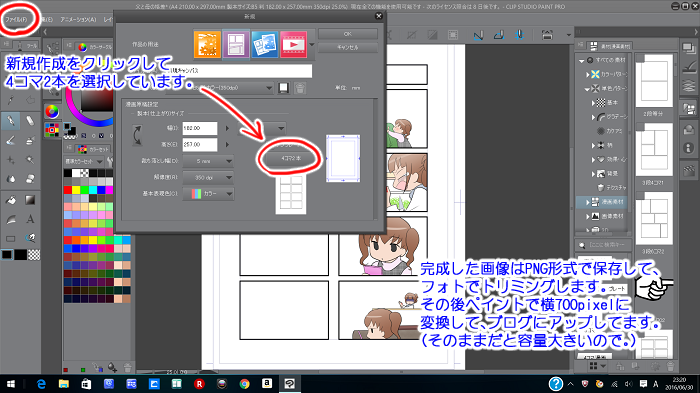Collapse the All materials tree node
The image size is (700, 393).
tap(582, 60)
